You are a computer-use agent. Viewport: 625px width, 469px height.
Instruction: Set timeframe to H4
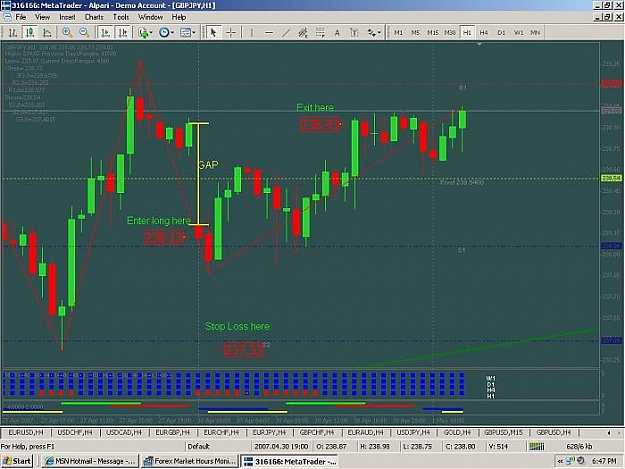pos(484,33)
